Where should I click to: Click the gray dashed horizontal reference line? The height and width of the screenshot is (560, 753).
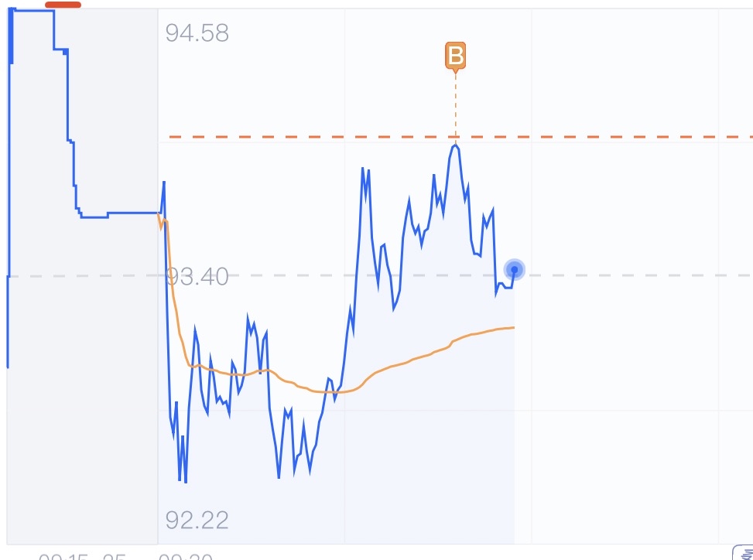tap(635, 275)
